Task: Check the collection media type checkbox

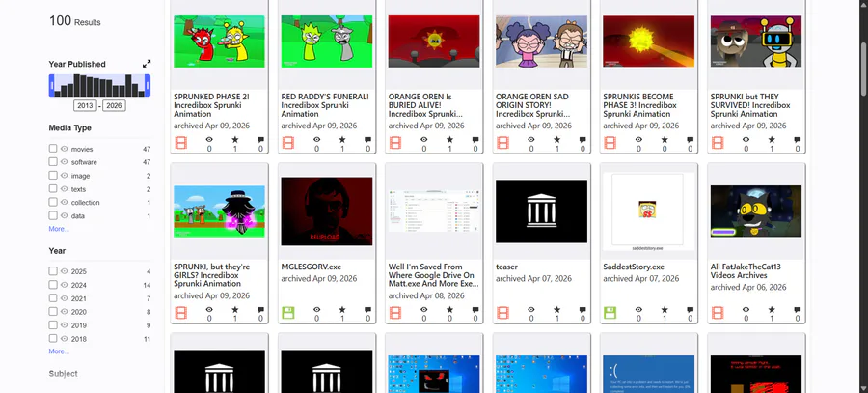Action: (53, 203)
